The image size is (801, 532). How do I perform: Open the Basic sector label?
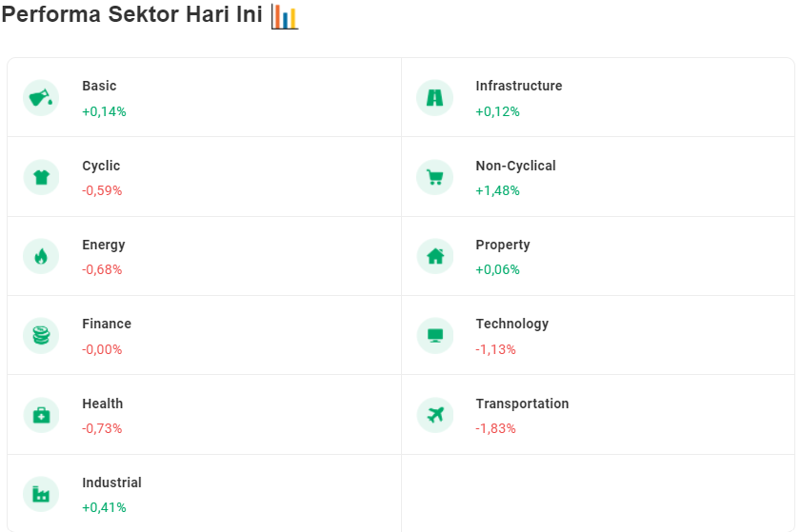point(99,86)
